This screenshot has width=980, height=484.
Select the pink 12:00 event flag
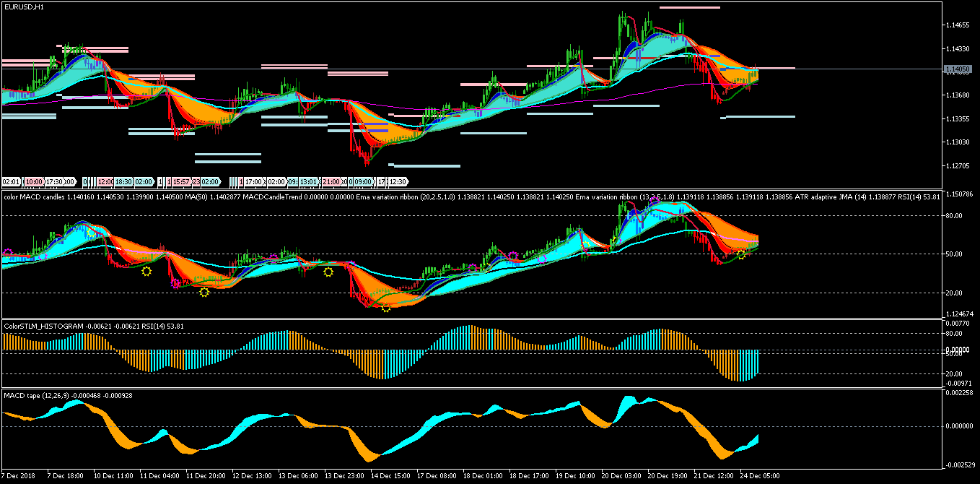coord(106,181)
